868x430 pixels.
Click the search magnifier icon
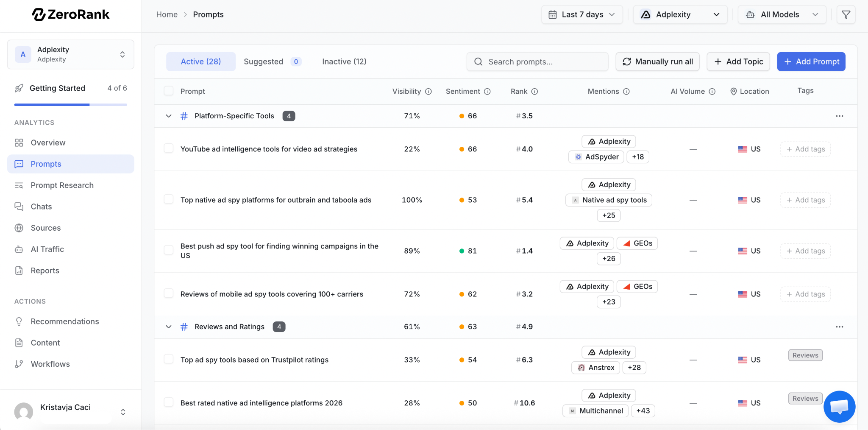[479, 62]
